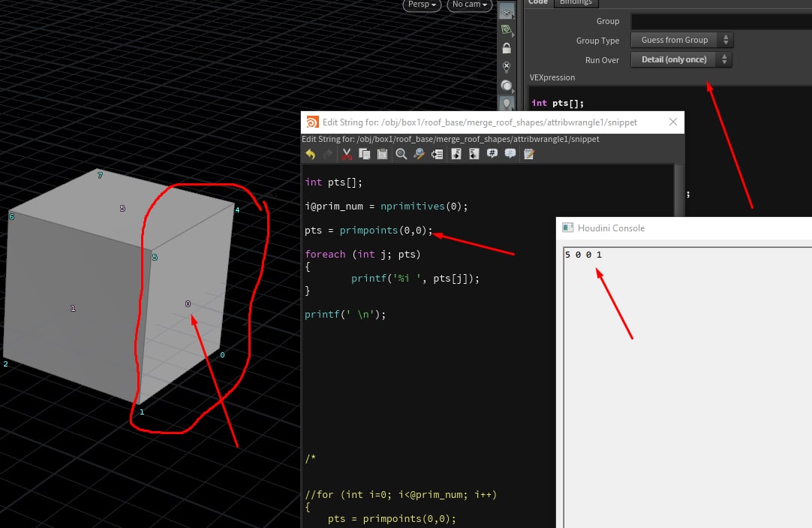This screenshot has height=528, width=812.
Task: Open the Persp viewport dropdown
Action: (x=422, y=5)
